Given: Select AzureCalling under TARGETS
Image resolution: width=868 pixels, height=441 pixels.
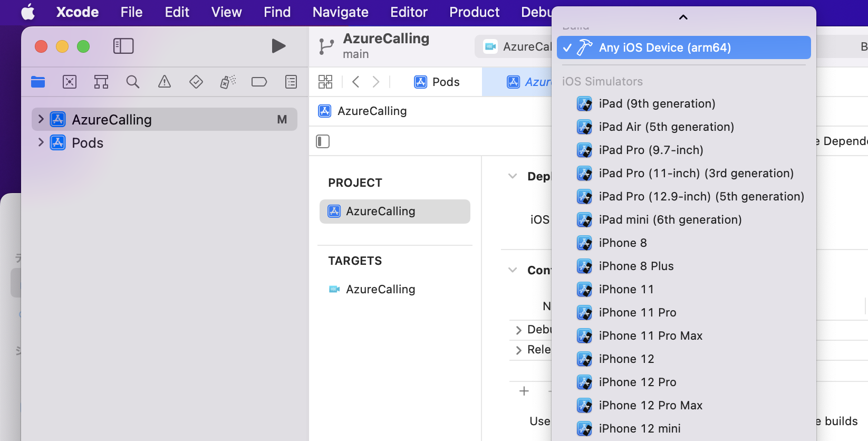Looking at the screenshot, I should pyautogui.click(x=395, y=289).
